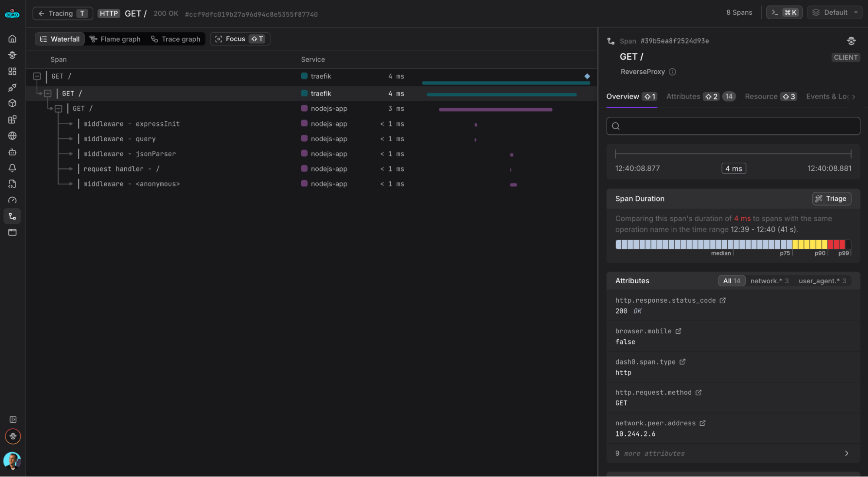This screenshot has width=868, height=477.
Task: Select the middleware - <anonymous> span
Action: (132, 184)
